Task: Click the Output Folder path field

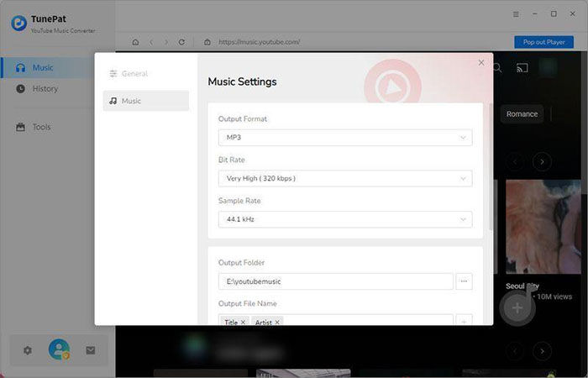Action: (x=336, y=281)
